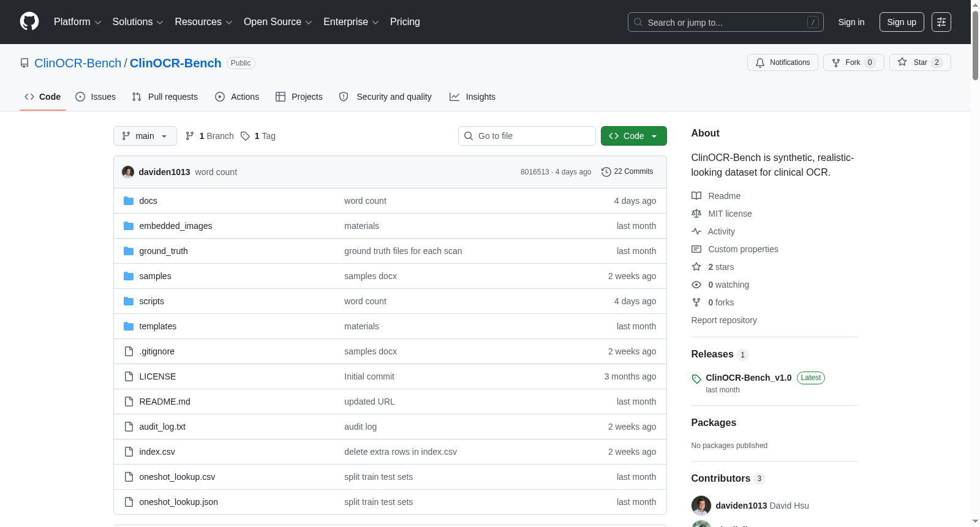
Task: Click the eye icon next to watching
Action: click(696, 285)
